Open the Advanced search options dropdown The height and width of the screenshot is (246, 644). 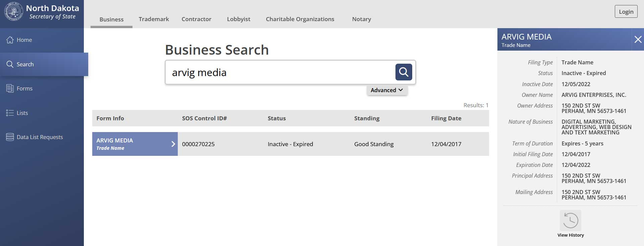coord(387,90)
